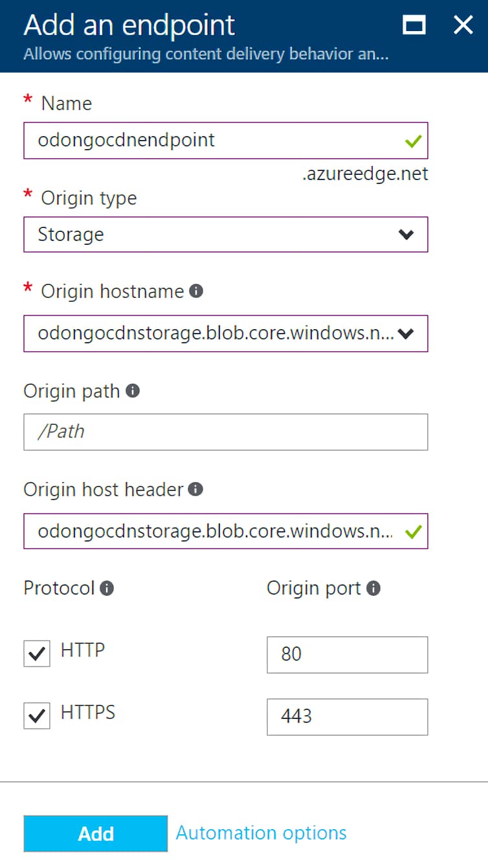The image size is (488, 868).
Task: Open the Origin type dropdown showing Storage
Action: [225, 234]
